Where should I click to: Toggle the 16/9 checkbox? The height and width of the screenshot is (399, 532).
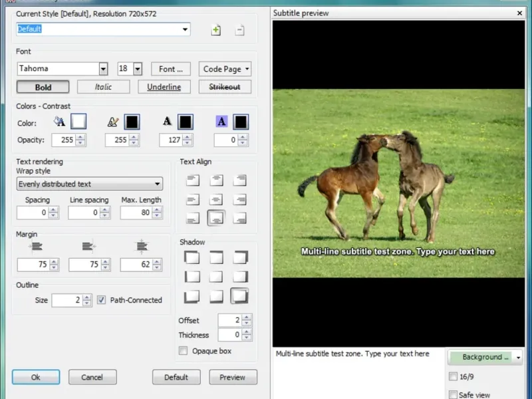(x=454, y=376)
